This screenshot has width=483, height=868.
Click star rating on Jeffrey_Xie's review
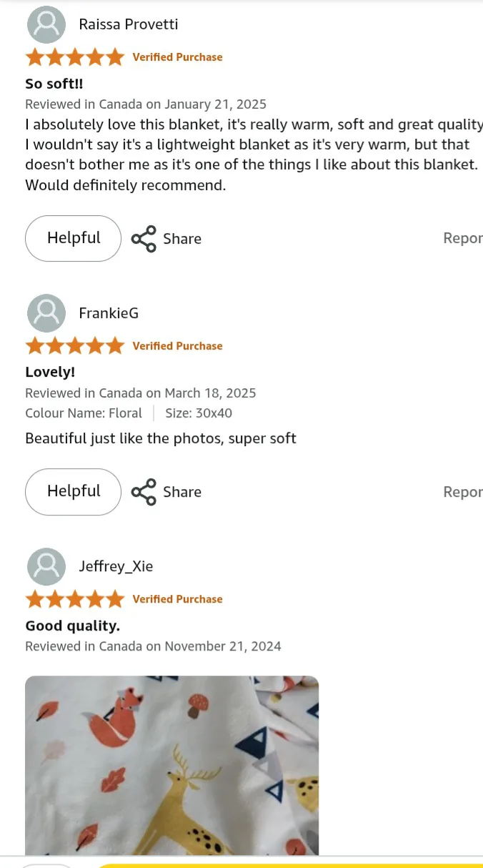[74, 599]
